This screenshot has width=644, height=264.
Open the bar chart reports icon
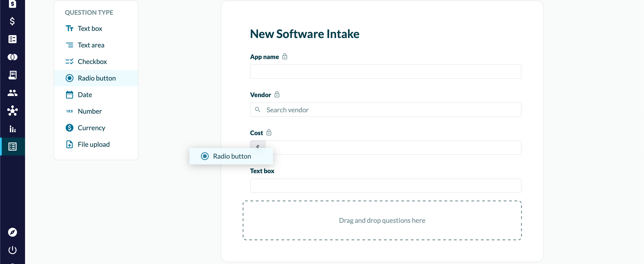click(12, 129)
